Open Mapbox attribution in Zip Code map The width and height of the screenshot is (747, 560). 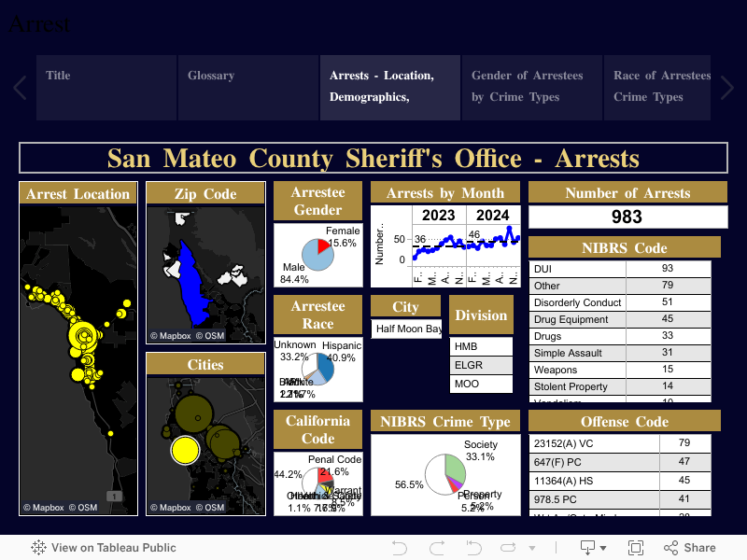171,336
